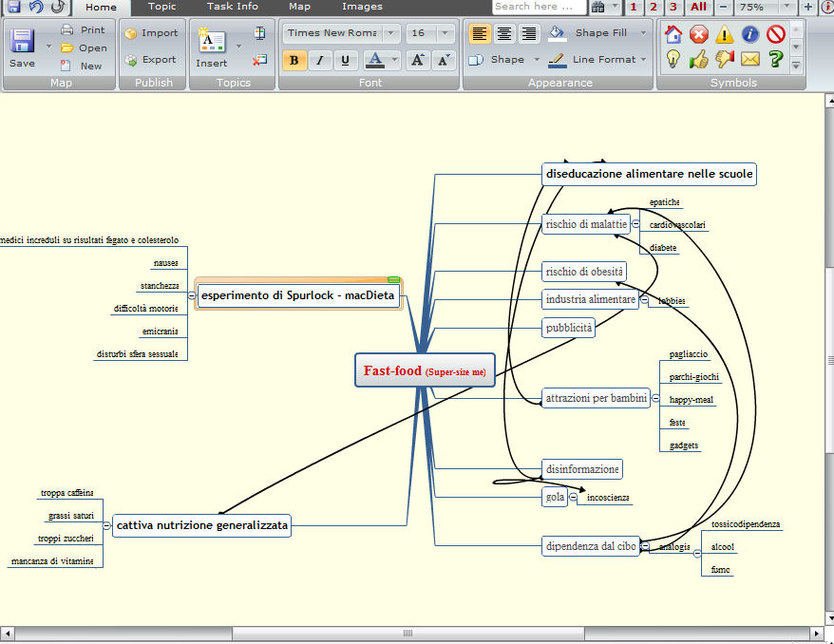The height and width of the screenshot is (644, 834).
Task: Add the red house symbol
Action: click(673, 34)
